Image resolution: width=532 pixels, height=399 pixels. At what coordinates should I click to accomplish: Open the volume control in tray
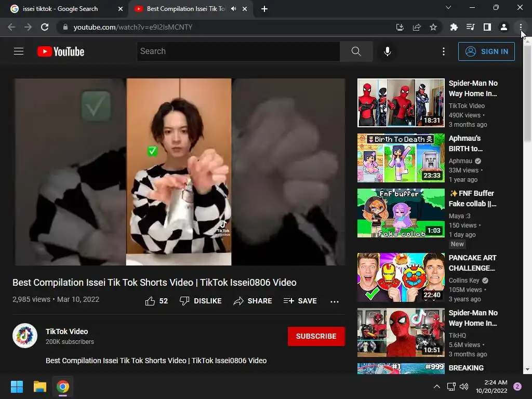tap(464, 387)
